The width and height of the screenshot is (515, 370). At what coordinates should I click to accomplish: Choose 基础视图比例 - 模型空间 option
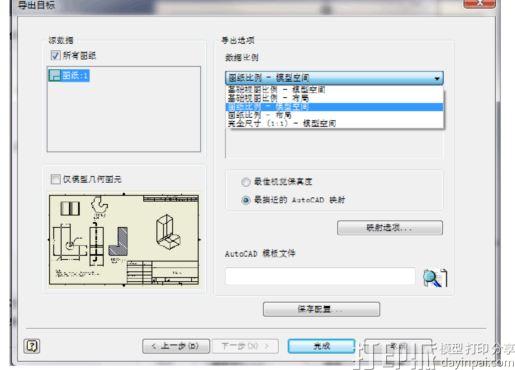tap(334, 89)
